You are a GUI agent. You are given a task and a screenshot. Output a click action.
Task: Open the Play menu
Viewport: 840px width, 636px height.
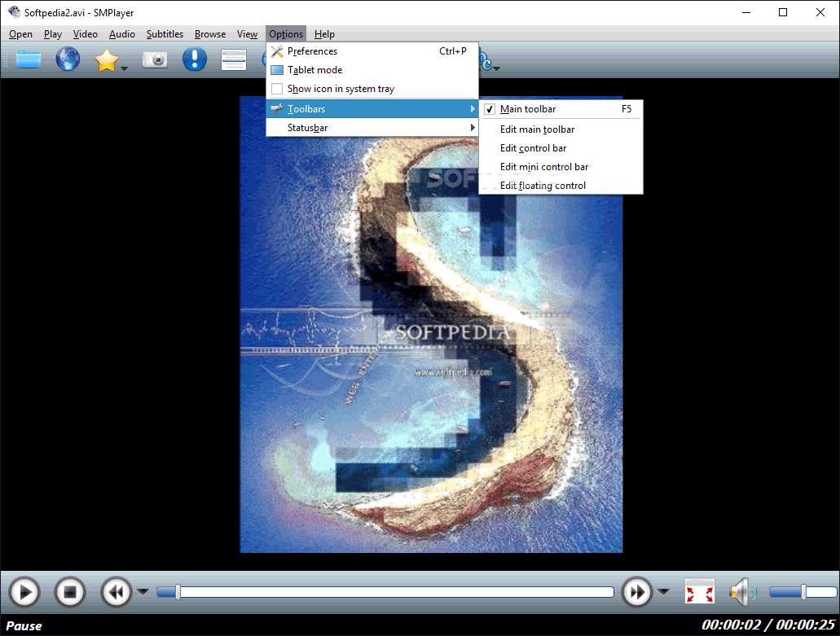[52, 33]
